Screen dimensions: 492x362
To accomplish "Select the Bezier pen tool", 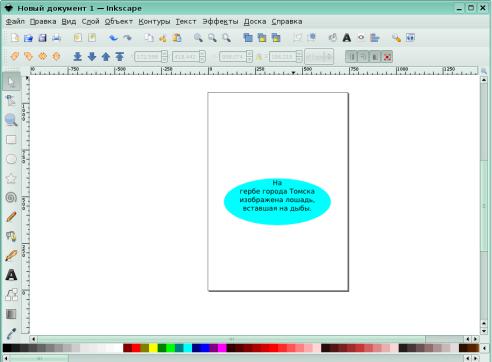I will (11, 236).
